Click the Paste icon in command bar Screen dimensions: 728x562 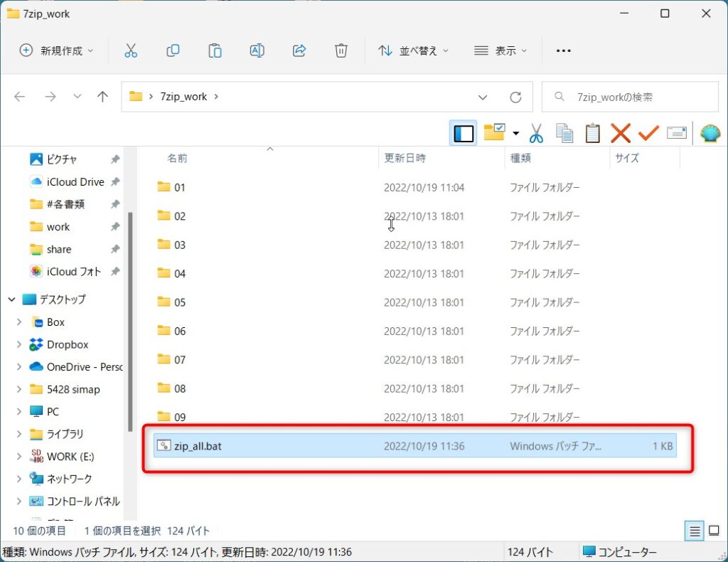point(215,51)
